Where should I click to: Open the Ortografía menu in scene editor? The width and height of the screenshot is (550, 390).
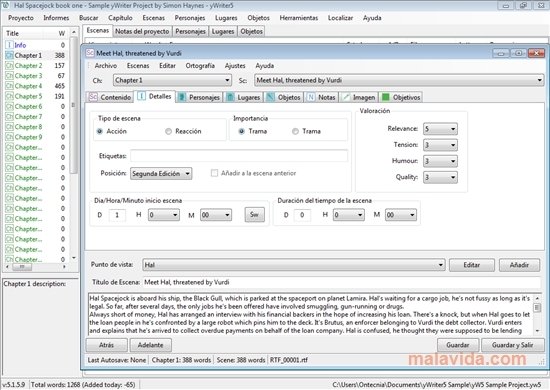pyautogui.click(x=200, y=66)
